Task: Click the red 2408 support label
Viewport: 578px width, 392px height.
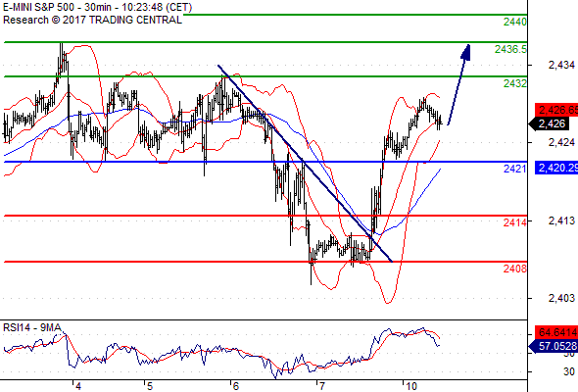Action: [515, 269]
